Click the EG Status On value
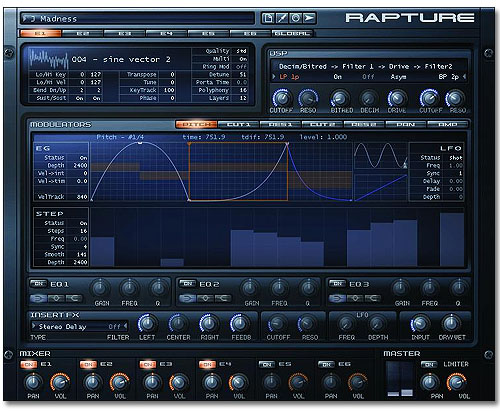The image size is (500, 412). pyautogui.click(x=83, y=158)
